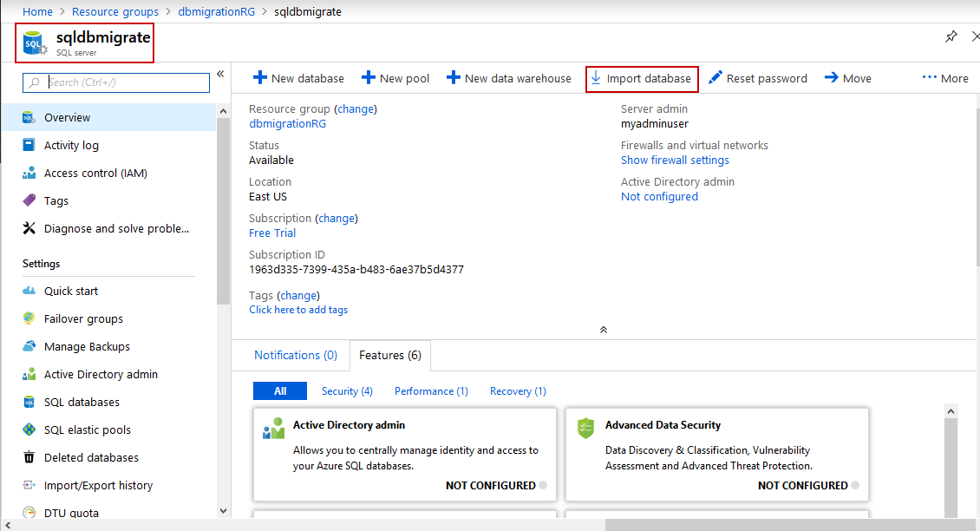Filter features by Security (4)
Viewport: 980px width, 531px height.
[347, 391]
